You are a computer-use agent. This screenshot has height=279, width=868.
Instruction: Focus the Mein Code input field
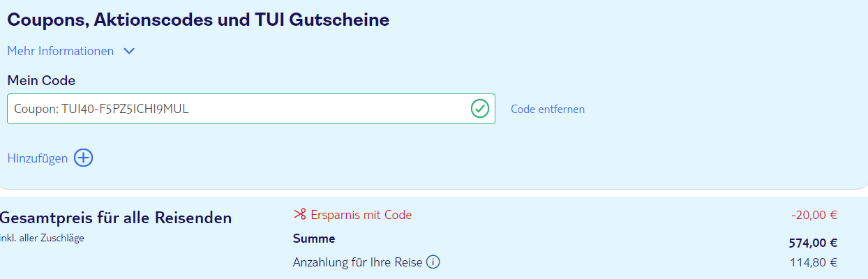pyautogui.click(x=251, y=109)
